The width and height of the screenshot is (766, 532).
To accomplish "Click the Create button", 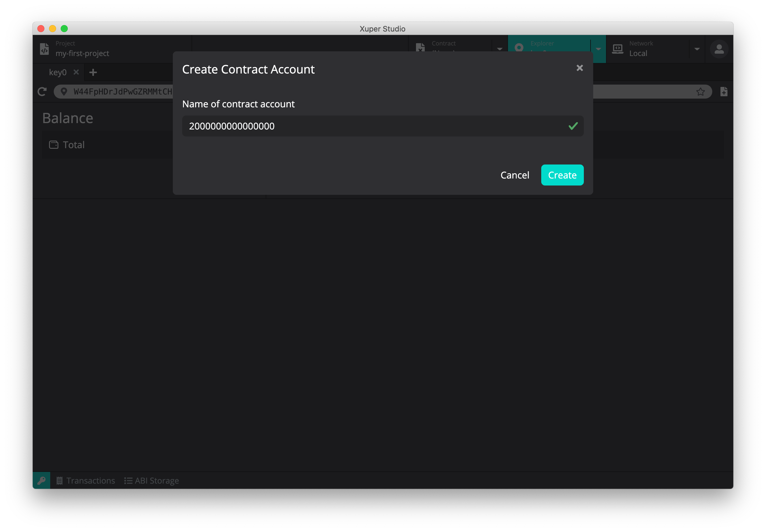I will point(562,175).
